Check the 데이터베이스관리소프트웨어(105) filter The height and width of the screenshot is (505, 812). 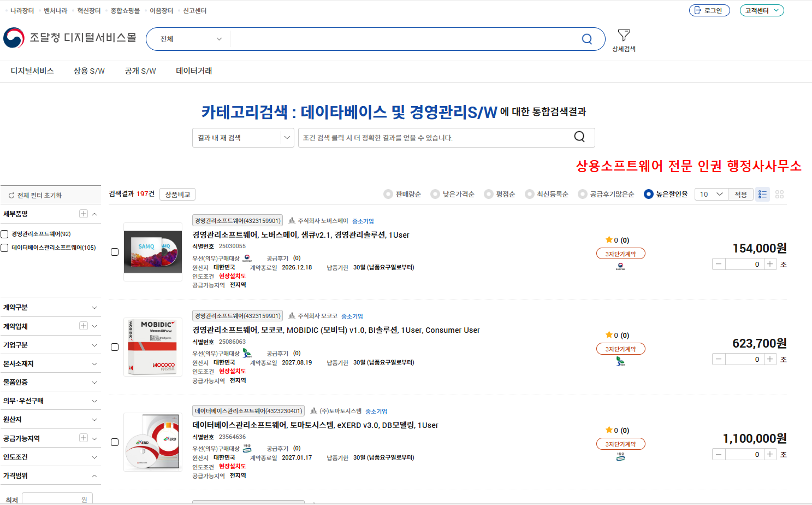point(4,248)
